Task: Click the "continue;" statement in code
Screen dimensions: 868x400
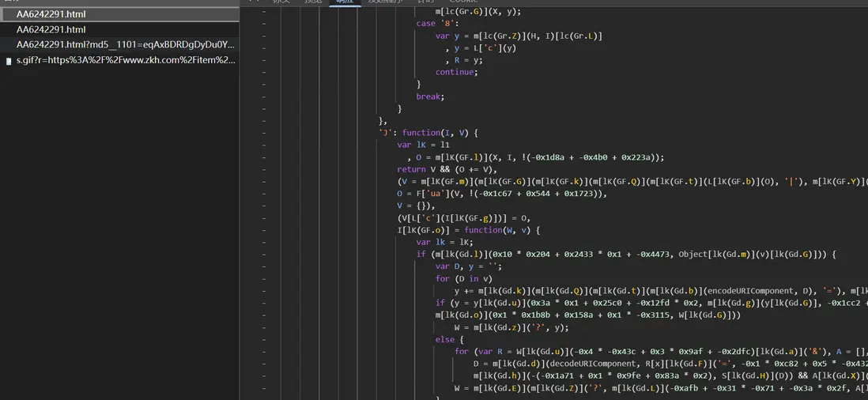Action: [x=455, y=72]
